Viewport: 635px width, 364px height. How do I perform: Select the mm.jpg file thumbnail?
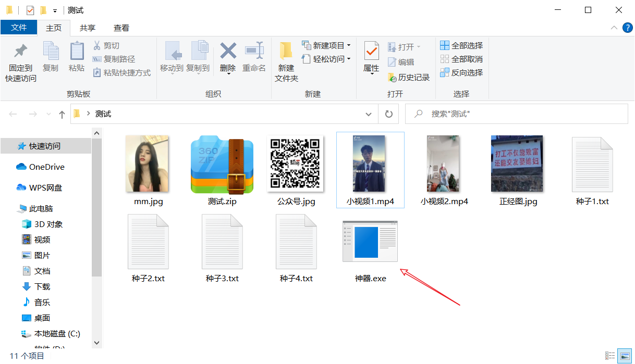pyautogui.click(x=148, y=164)
